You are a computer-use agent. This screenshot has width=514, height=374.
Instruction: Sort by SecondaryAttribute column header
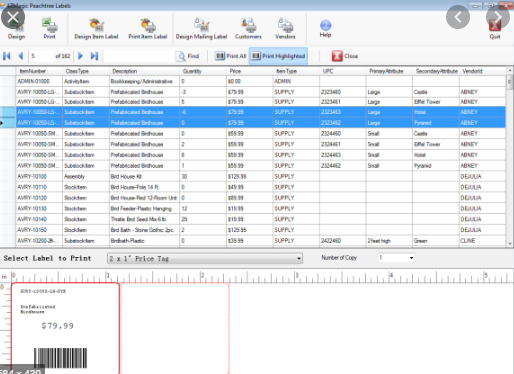(436, 71)
